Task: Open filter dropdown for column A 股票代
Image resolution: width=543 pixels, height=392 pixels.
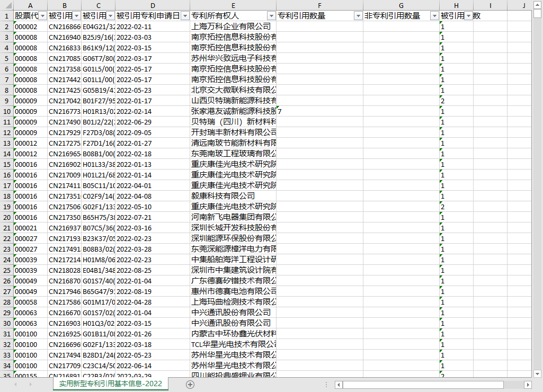Action: pyautogui.click(x=42, y=16)
